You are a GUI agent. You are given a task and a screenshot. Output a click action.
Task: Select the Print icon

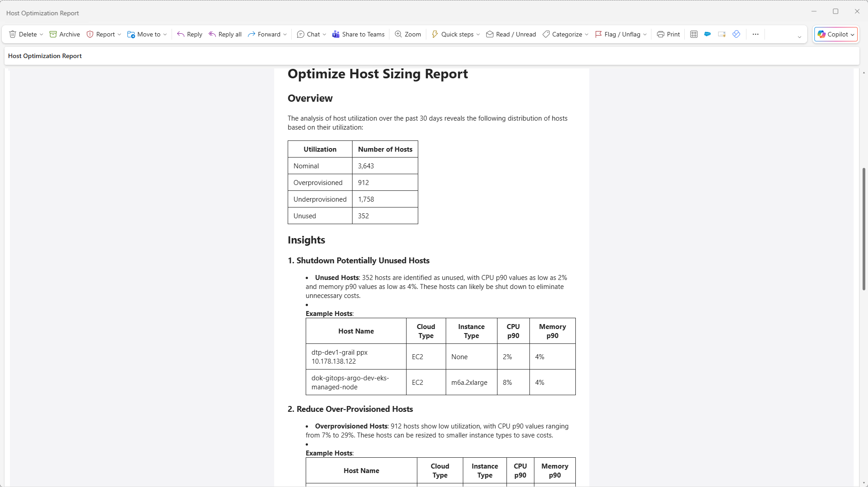pyautogui.click(x=668, y=34)
